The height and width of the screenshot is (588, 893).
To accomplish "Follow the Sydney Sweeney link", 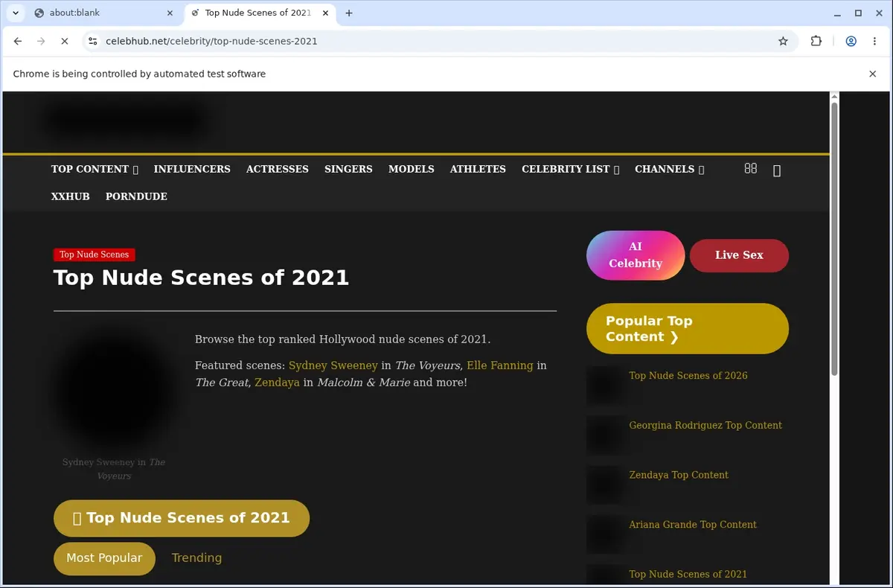I will [x=333, y=365].
